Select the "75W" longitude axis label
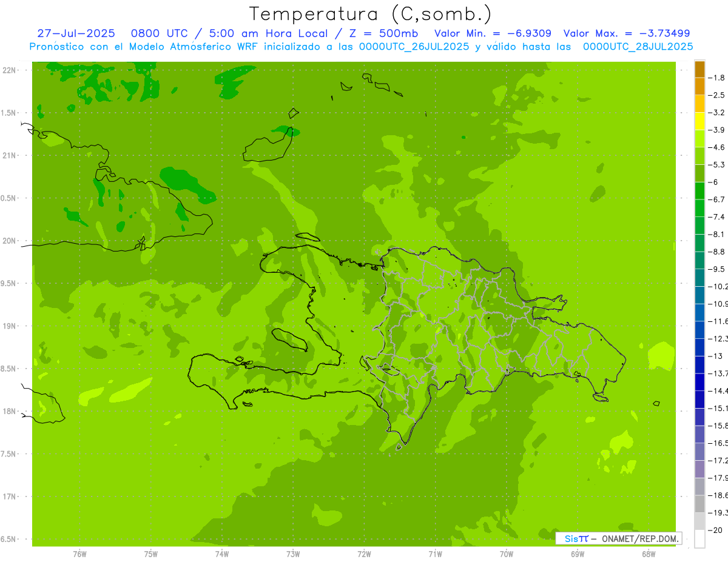Viewport: 728px width, 562px height. (150, 554)
